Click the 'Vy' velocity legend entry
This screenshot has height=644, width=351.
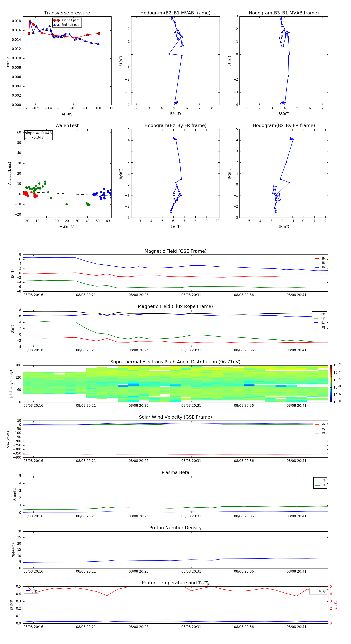[320, 429]
